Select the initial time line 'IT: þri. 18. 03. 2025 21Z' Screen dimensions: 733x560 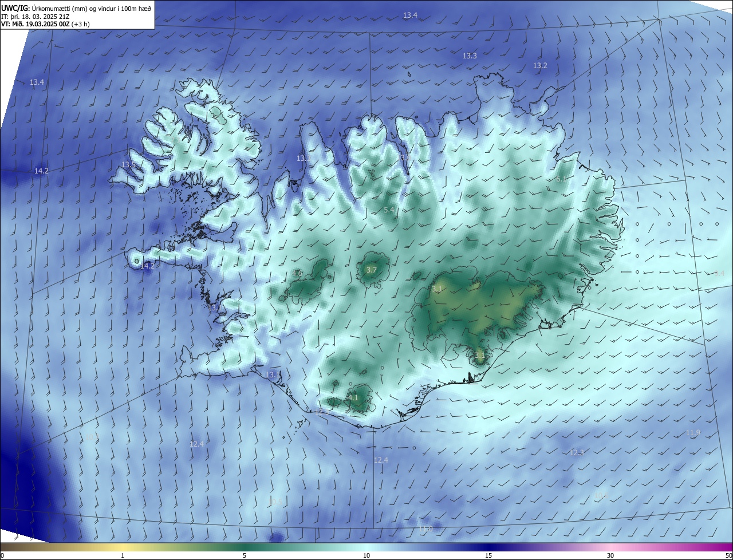point(36,17)
